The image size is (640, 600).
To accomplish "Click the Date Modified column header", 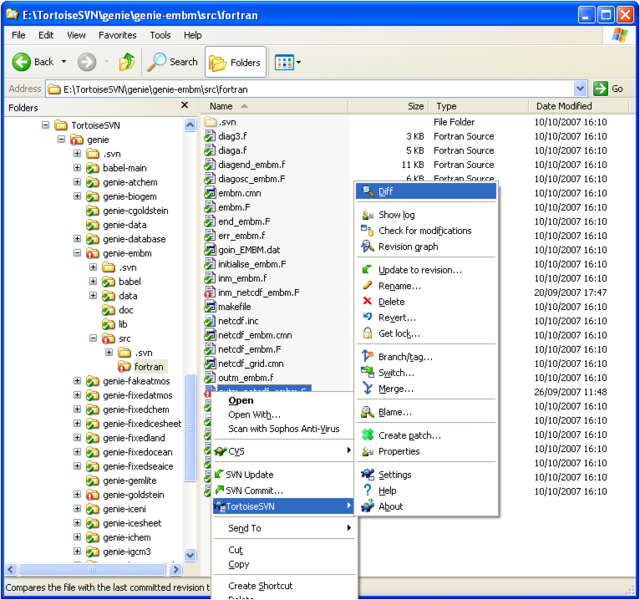I will (564, 106).
